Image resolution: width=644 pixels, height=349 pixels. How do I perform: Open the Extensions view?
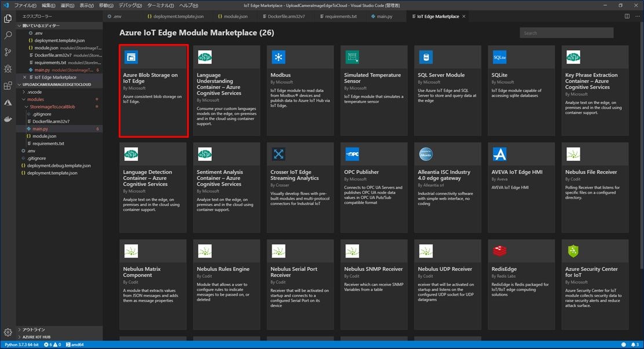pyautogui.click(x=8, y=85)
